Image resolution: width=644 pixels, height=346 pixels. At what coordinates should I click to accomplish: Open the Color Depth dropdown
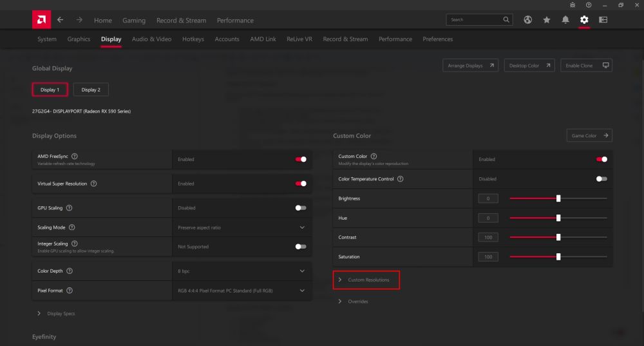click(241, 271)
